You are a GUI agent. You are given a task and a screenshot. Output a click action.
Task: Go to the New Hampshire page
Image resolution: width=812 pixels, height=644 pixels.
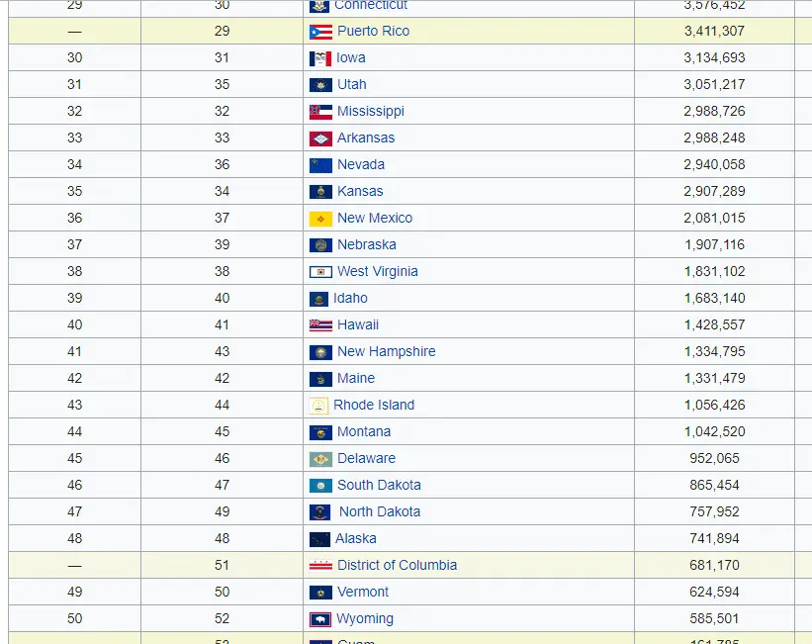tap(386, 351)
